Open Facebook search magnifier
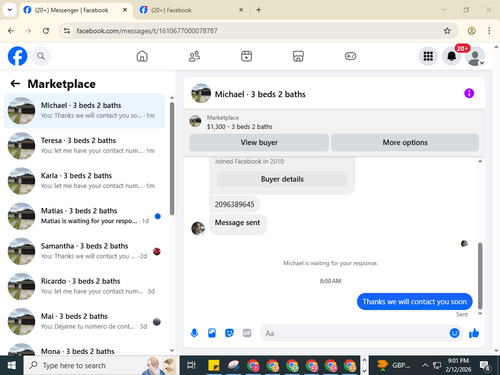The width and height of the screenshot is (500, 375). coord(41,56)
